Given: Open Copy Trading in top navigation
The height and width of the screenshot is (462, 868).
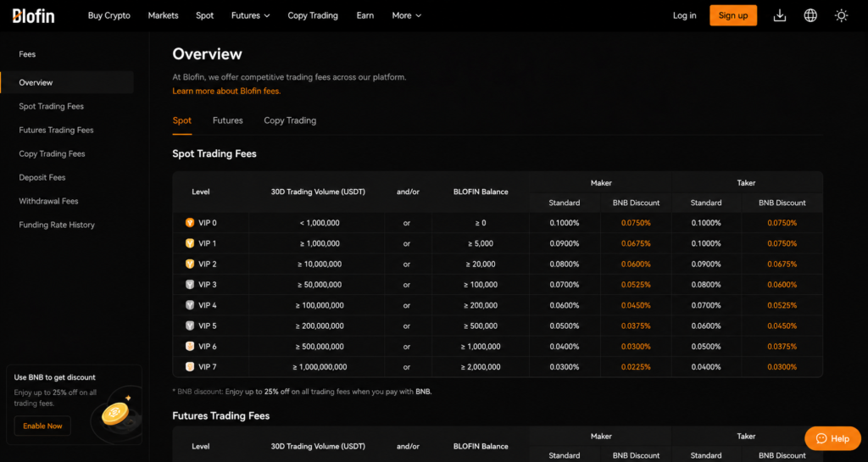Looking at the screenshot, I should tap(313, 15).
